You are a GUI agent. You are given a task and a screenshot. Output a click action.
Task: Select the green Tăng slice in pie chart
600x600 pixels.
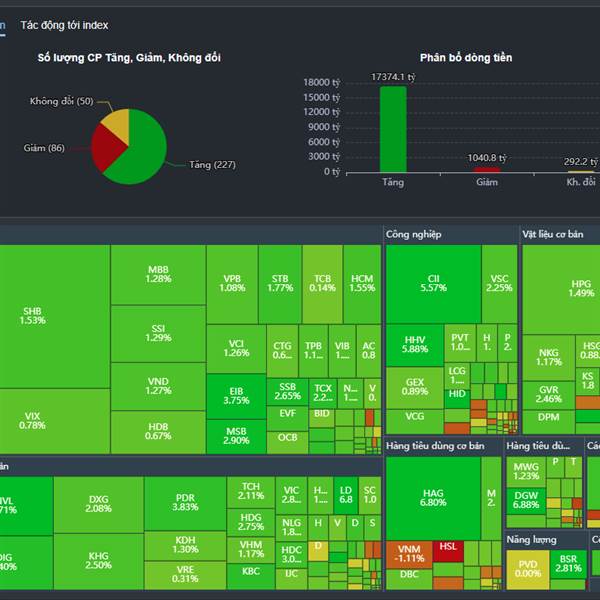click(x=143, y=153)
